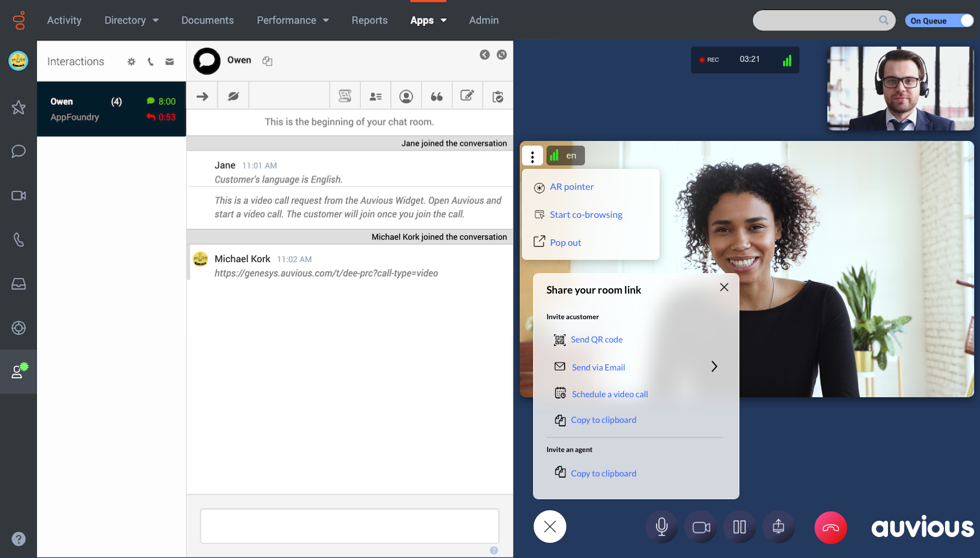The height and width of the screenshot is (558, 980).
Task: Click the screen share icon
Action: [x=778, y=527]
